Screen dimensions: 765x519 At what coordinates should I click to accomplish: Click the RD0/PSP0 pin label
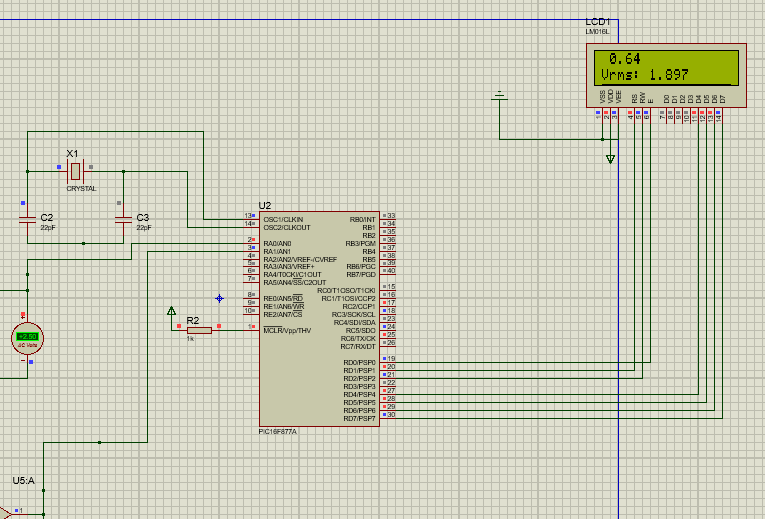[x=359, y=363]
